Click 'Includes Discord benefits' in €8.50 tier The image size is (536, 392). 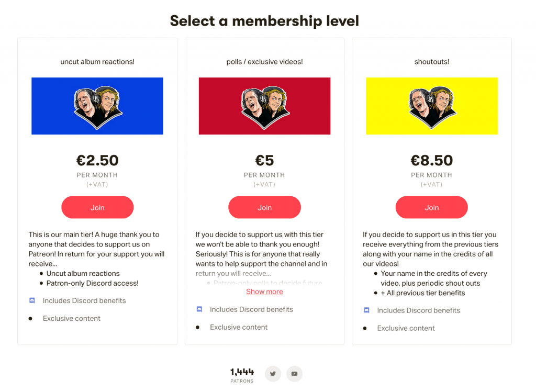[x=418, y=310]
